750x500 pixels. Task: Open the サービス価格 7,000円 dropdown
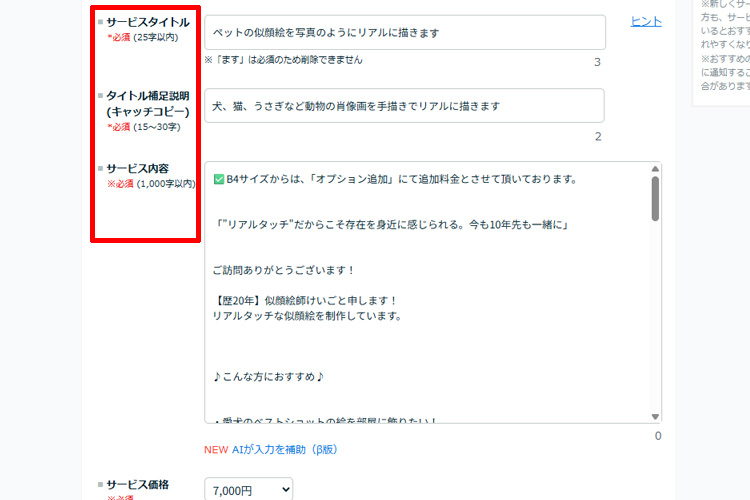[249, 488]
